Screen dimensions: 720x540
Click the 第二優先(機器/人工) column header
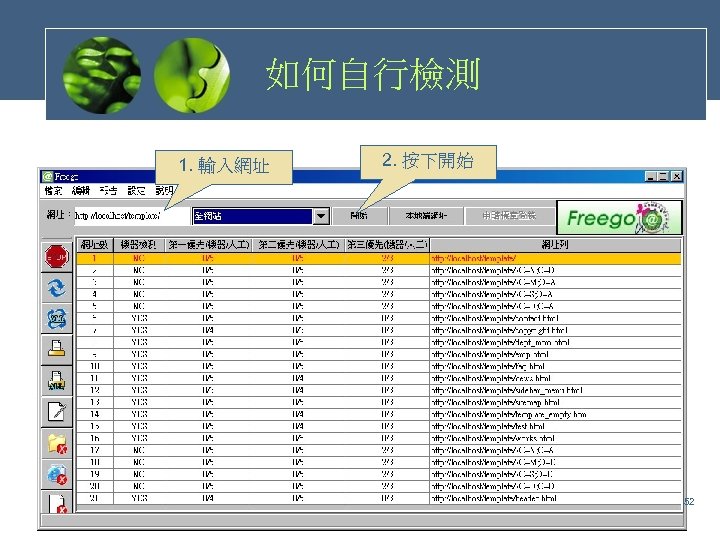pyautogui.click(x=298, y=245)
